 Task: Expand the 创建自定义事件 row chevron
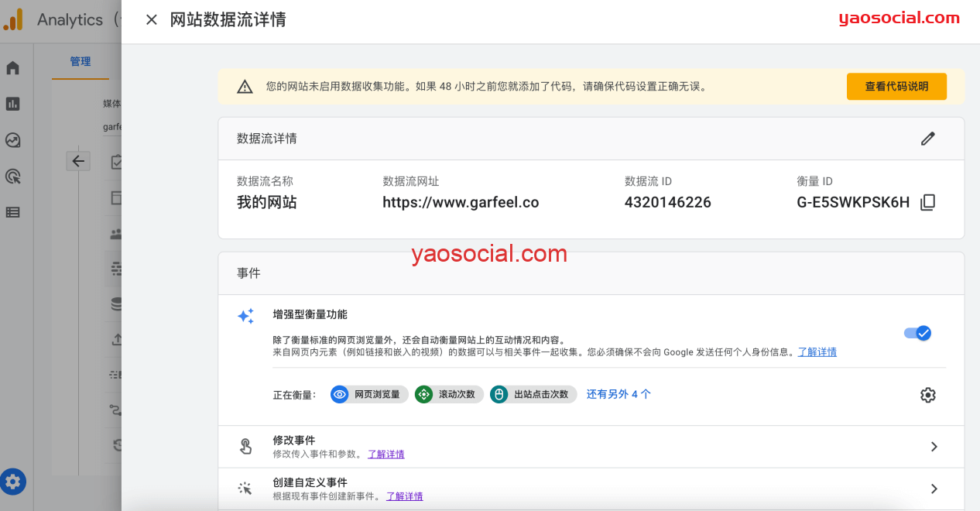click(934, 489)
